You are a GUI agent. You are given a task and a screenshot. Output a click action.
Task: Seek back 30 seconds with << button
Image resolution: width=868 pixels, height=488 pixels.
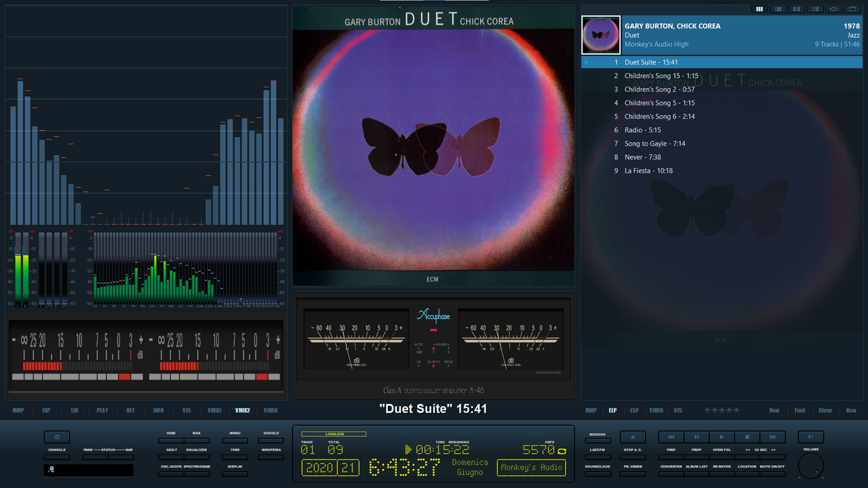(747, 457)
